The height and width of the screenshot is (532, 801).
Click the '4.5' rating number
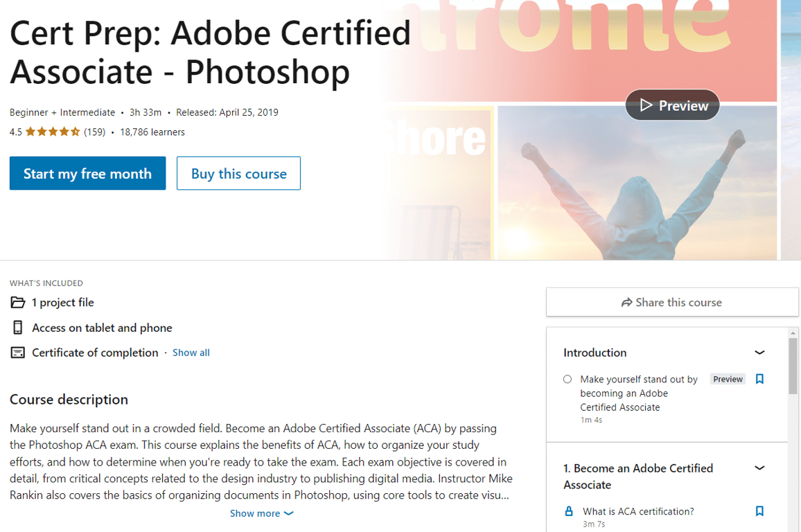tap(16, 132)
